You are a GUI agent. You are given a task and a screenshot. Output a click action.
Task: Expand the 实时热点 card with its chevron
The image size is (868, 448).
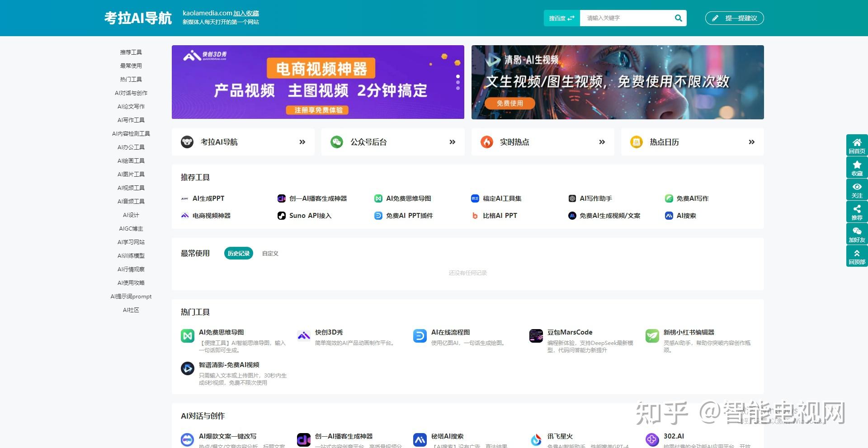(x=602, y=141)
